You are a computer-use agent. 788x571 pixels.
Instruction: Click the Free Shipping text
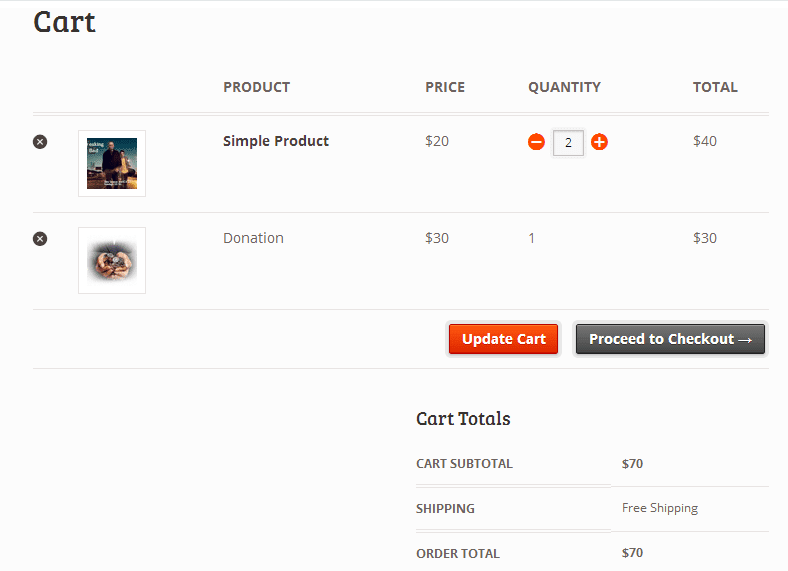[x=660, y=508]
